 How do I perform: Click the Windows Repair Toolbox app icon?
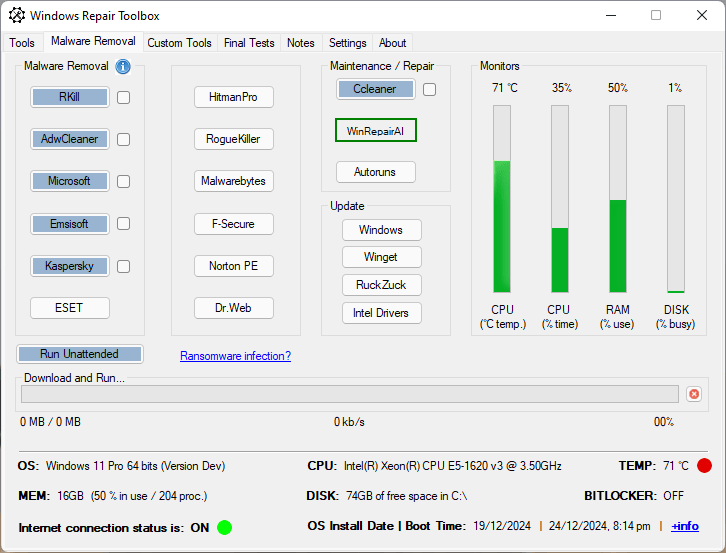[x=17, y=15]
